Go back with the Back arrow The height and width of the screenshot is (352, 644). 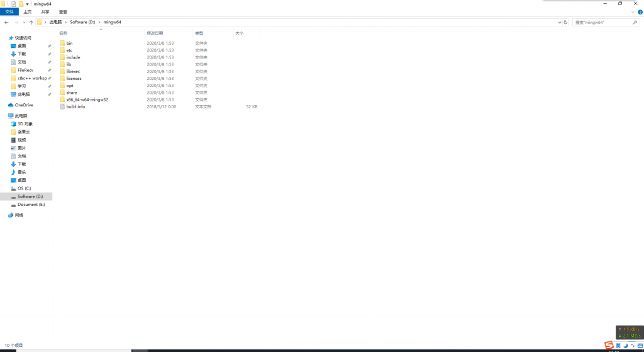point(6,22)
